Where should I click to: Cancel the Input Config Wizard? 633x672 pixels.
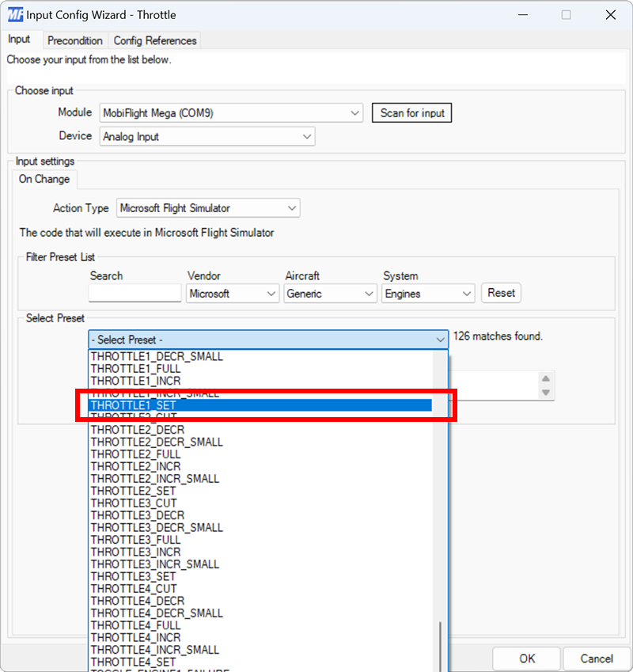[x=596, y=658]
